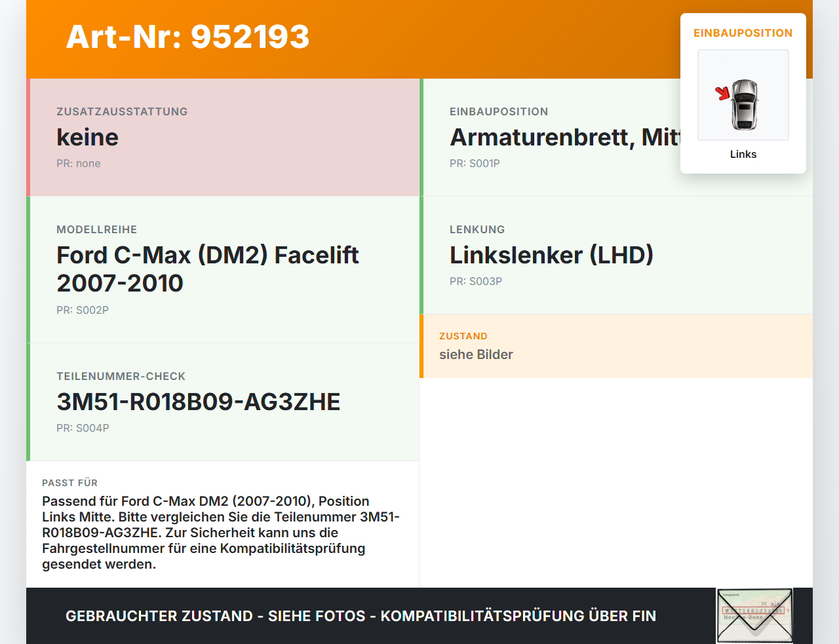Click the car position diagram image
The height and width of the screenshot is (644, 839).
coord(743,95)
